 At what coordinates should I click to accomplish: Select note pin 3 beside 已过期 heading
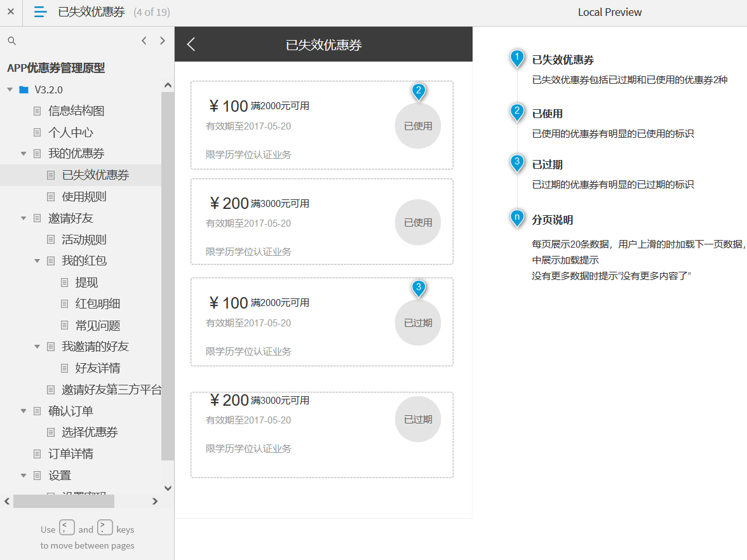click(x=517, y=163)
